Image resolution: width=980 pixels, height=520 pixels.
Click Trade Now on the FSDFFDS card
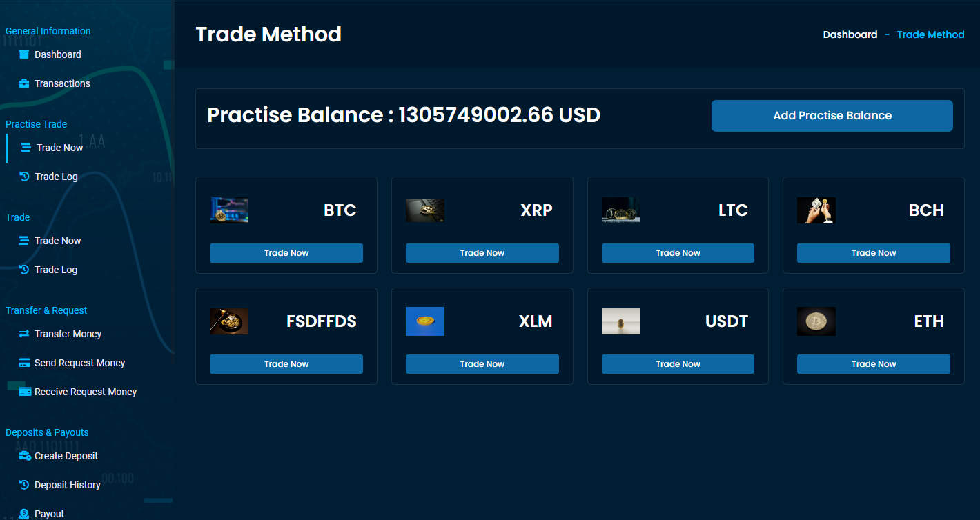click(286, 364)
